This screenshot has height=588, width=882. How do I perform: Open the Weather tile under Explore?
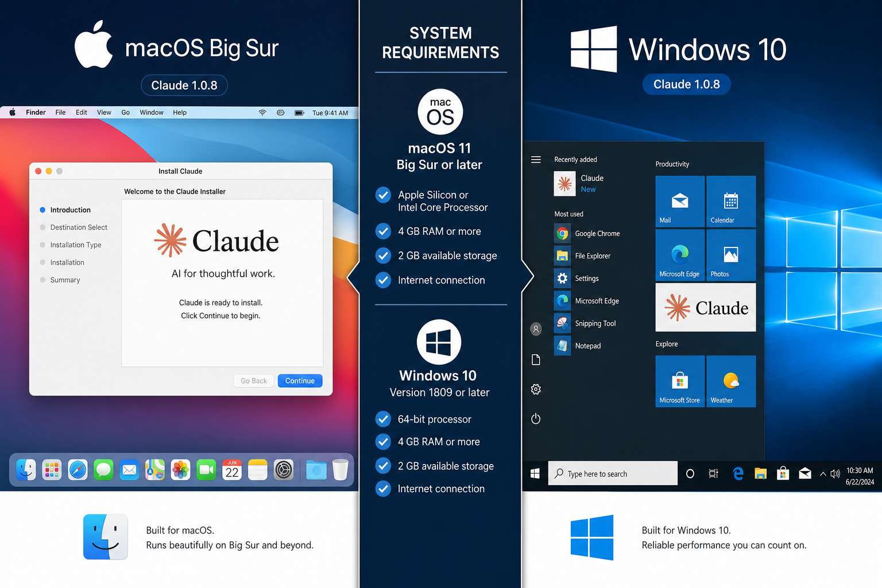click(731, 381)
